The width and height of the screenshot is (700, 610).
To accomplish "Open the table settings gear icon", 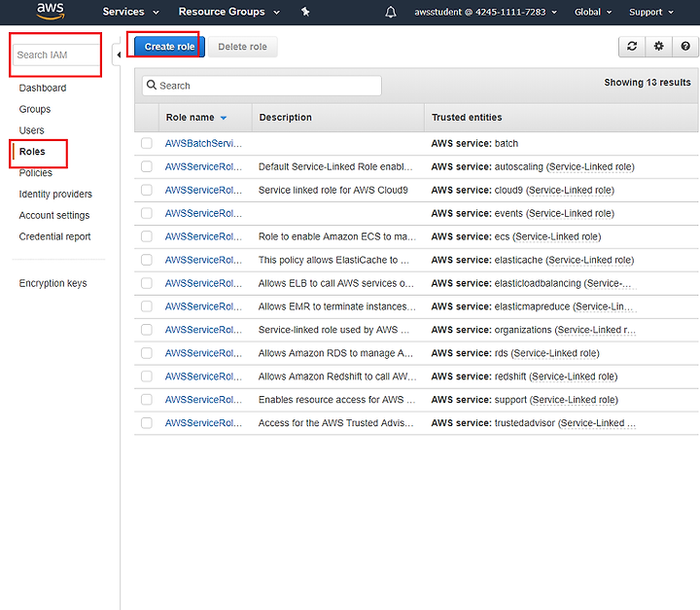I will point(658,46).
